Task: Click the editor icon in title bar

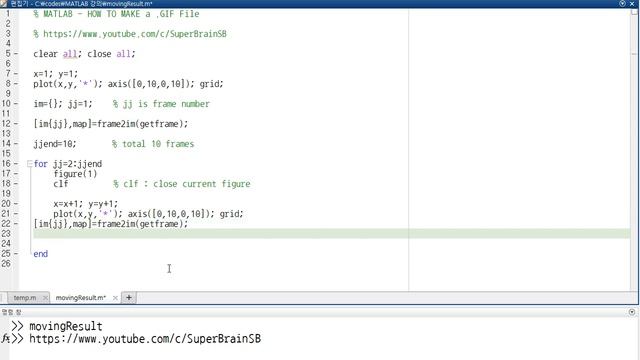Action: [x=4, y=4]
